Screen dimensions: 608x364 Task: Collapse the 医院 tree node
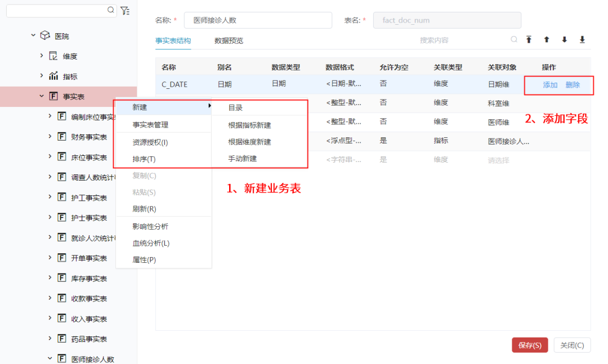tap(33, 35)
